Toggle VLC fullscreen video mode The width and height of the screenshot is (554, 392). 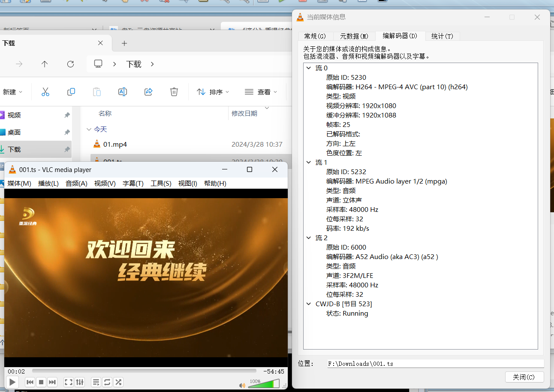68,382
